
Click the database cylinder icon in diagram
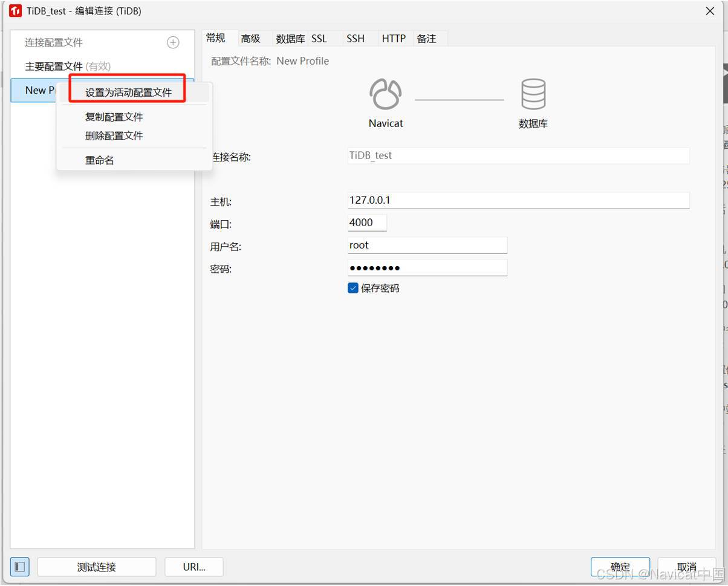533,94
